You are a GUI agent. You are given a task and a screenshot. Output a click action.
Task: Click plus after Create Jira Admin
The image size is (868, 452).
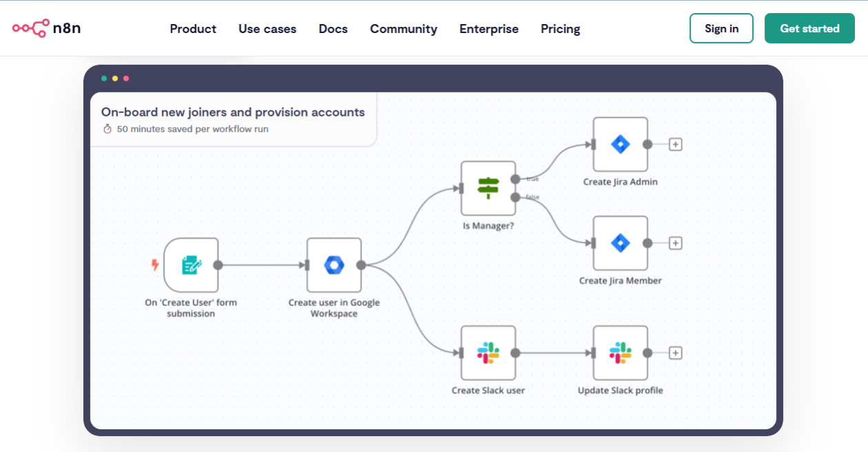pyautogui.click(x=676, y=145)
